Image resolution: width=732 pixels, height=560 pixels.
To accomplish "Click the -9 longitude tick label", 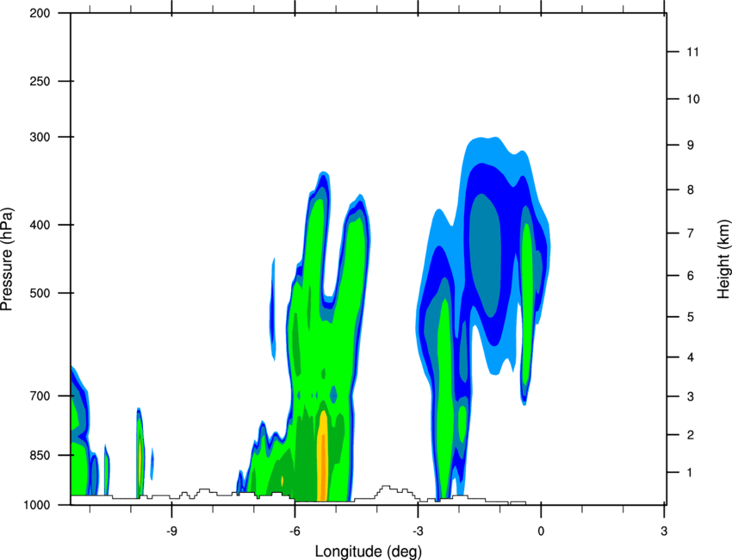I will click(171, 531).
